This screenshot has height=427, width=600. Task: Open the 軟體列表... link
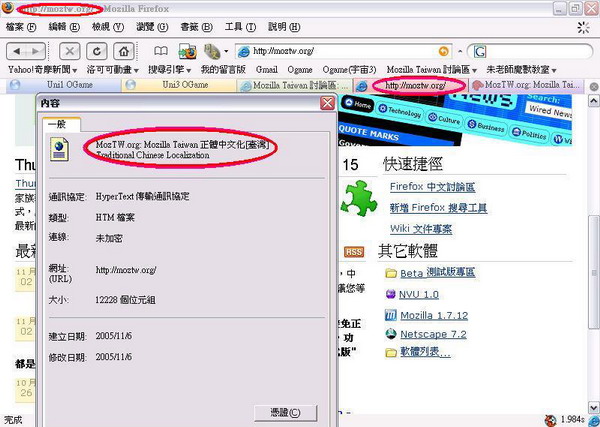pyautogui.click(x=425, y=352)
